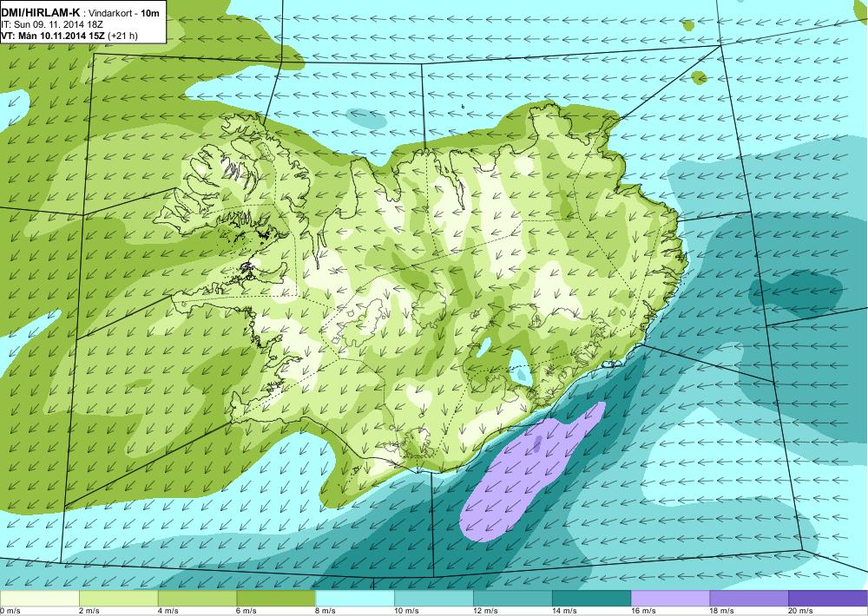Pick the 8–10 m/s light cyan legend swatch
868x616 pixels.
(x=355, y=599)
